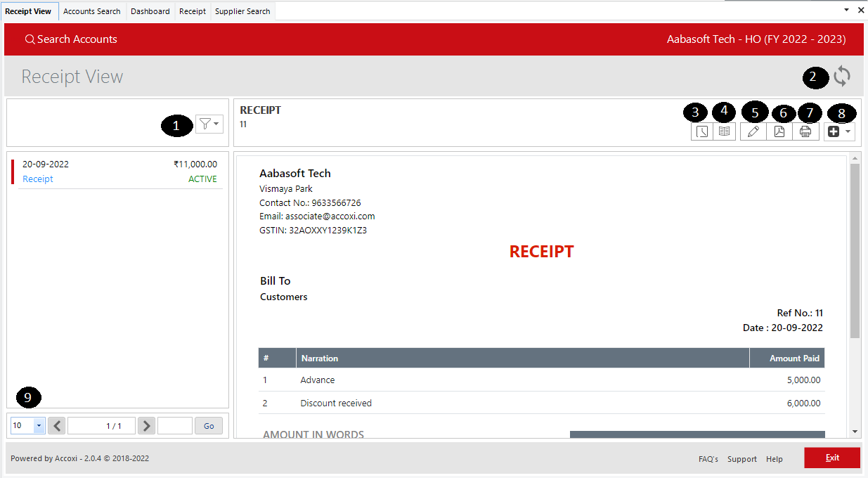Click the ₹11,000.00 amount in list
The height and width of the screenshot is (478, 868).
195,164
